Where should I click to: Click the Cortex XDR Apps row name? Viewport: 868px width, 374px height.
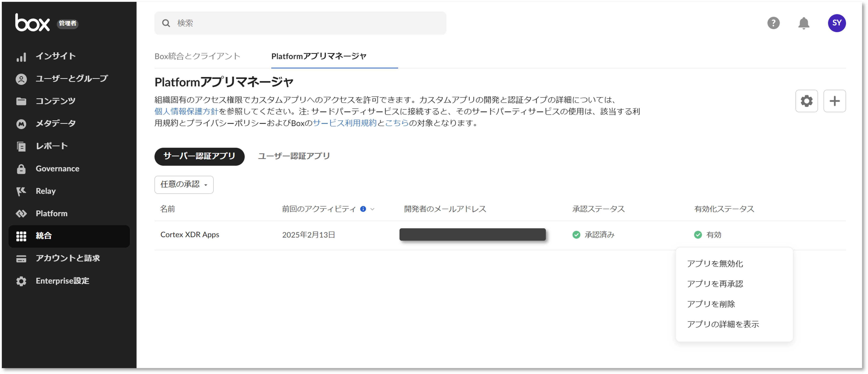click(x=190, y=235)
